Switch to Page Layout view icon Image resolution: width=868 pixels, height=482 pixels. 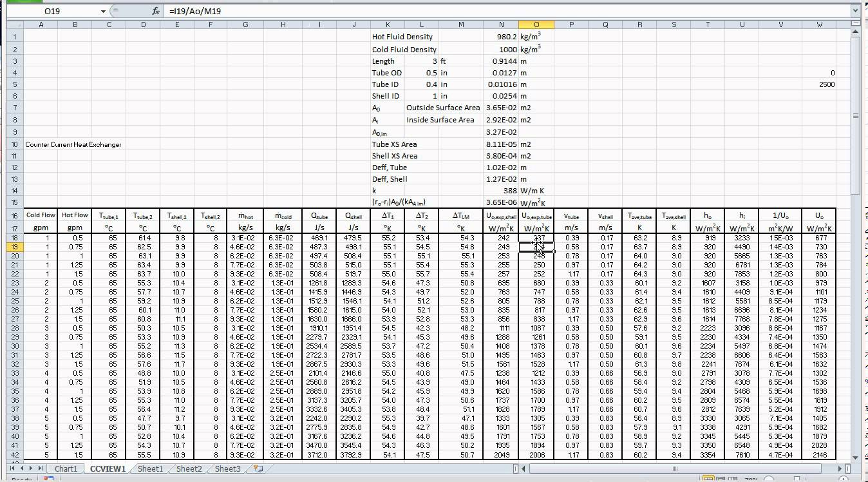[721, 478]
